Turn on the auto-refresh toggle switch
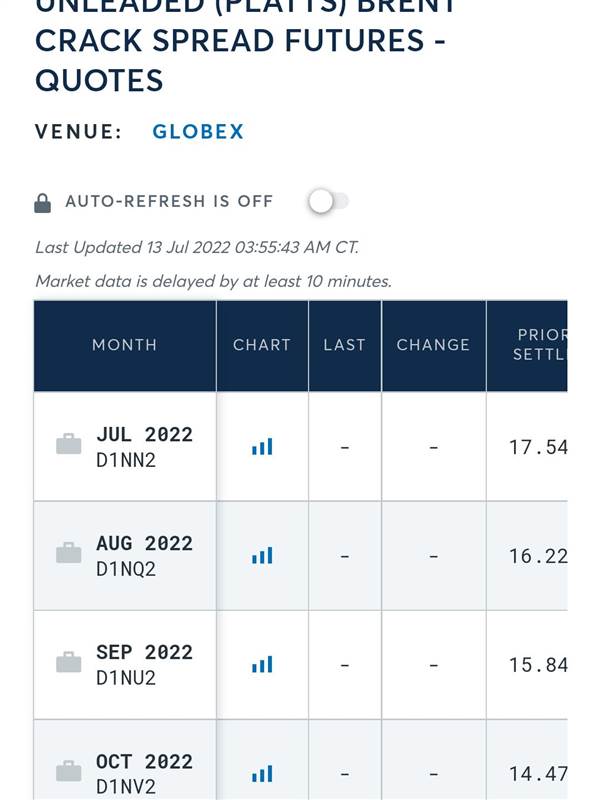Viewport: 600px width, 800px height. (328, 201)
